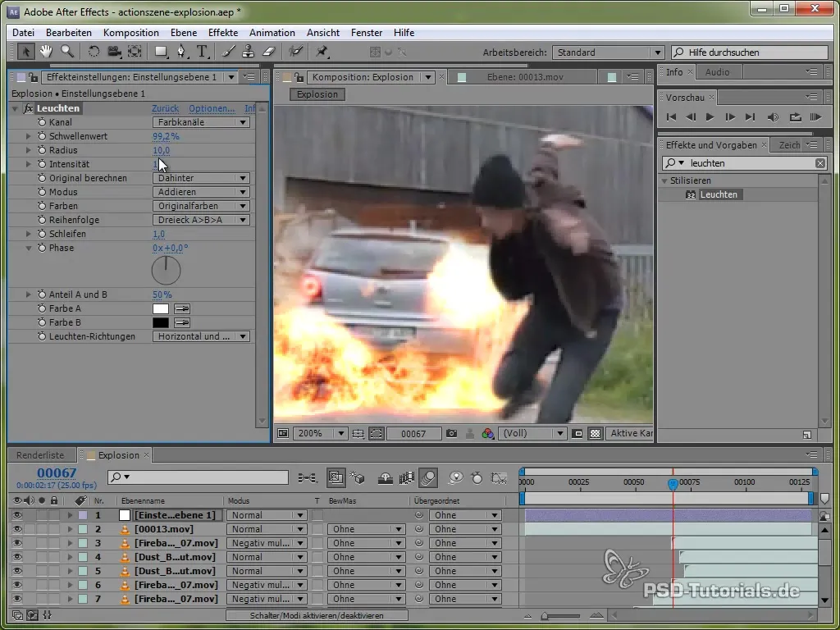840x630 pixels.
Task: Select the Rectangle mask tool
Action: [x=161, y=52]
